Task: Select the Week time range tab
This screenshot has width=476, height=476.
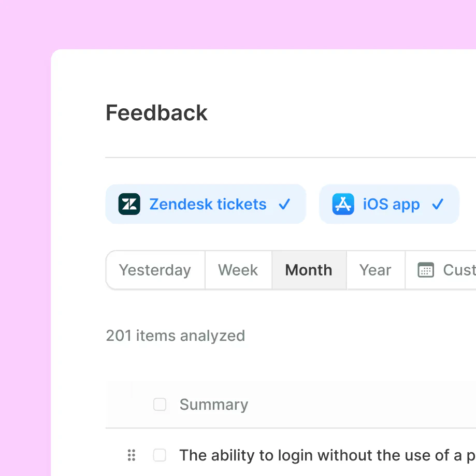Action: coord(238,270)
